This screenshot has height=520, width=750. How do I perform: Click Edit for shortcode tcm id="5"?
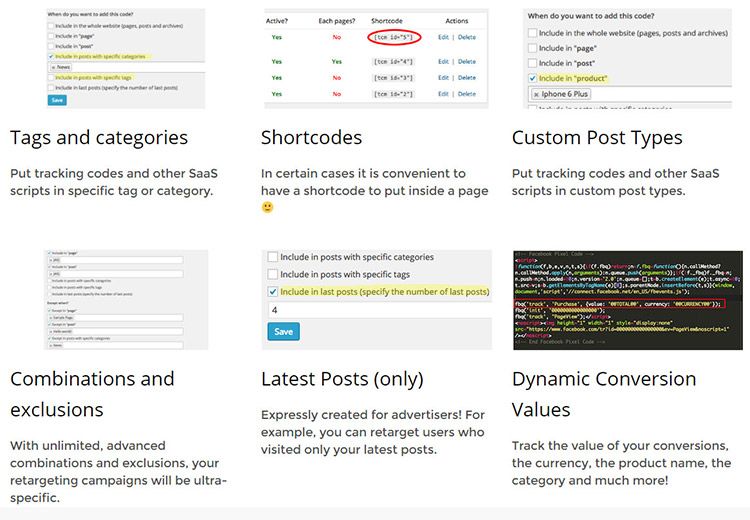(x=443, y=37)
